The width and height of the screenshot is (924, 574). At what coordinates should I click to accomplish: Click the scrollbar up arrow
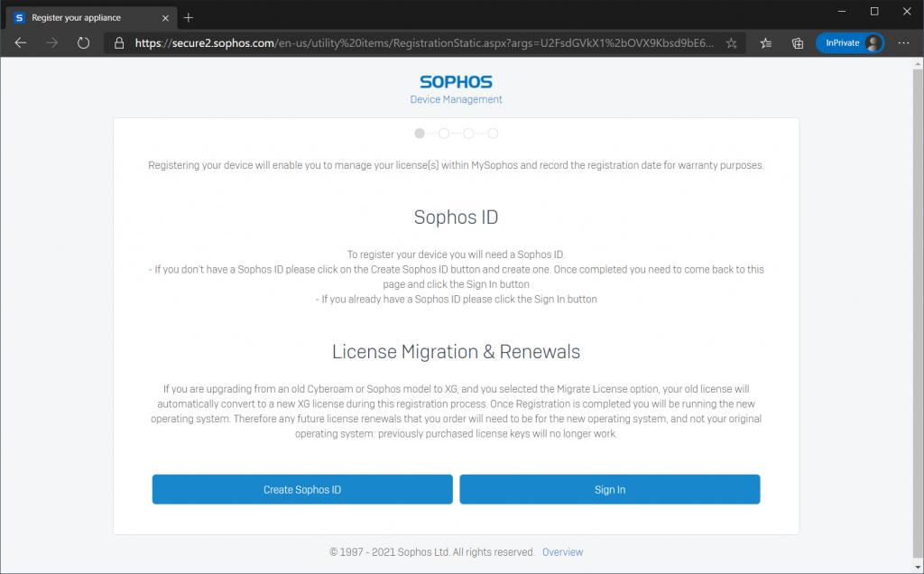[918, 63]
